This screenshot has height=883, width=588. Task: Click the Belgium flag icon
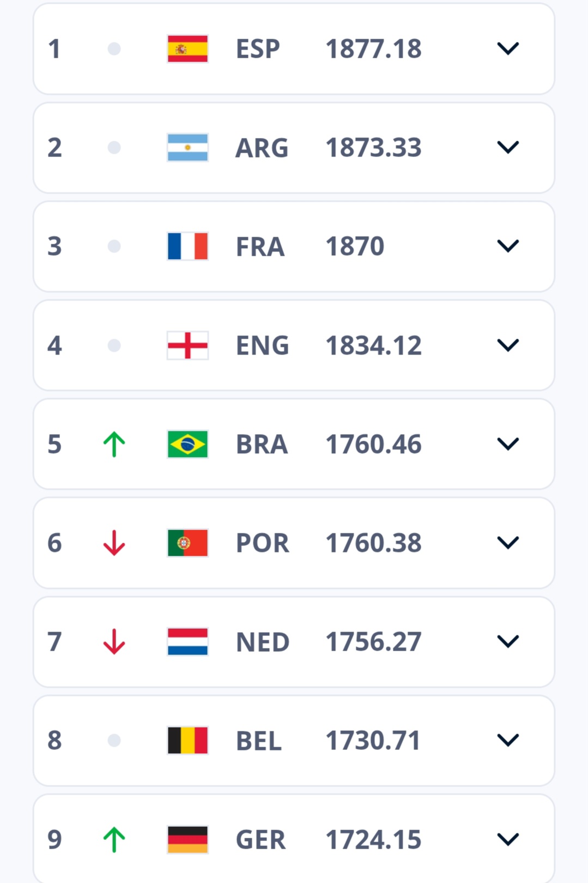(x=187, y=740)
